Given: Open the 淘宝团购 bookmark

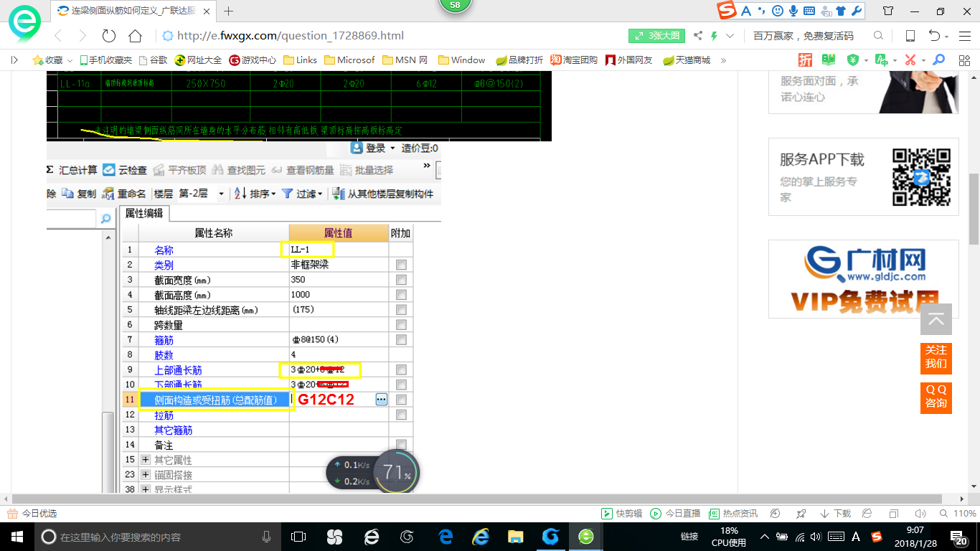Looking at the screenshot, I should 573,60.
